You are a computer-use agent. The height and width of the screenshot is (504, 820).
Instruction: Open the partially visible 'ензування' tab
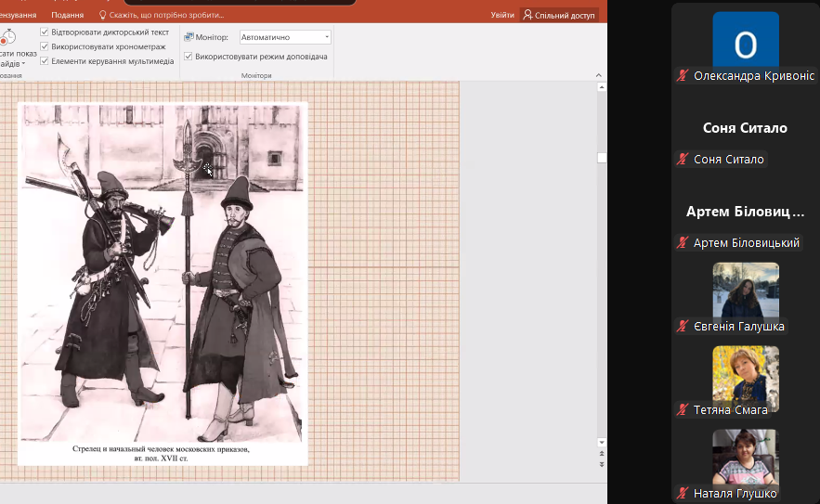coord(19,15)
